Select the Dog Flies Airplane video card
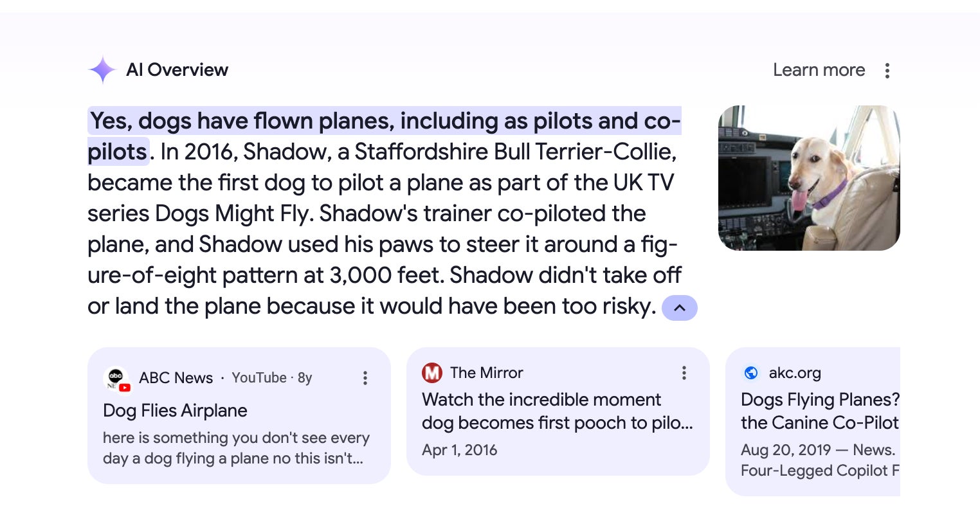The height and width of the screenshot is (531, 980). coord(175,410)
